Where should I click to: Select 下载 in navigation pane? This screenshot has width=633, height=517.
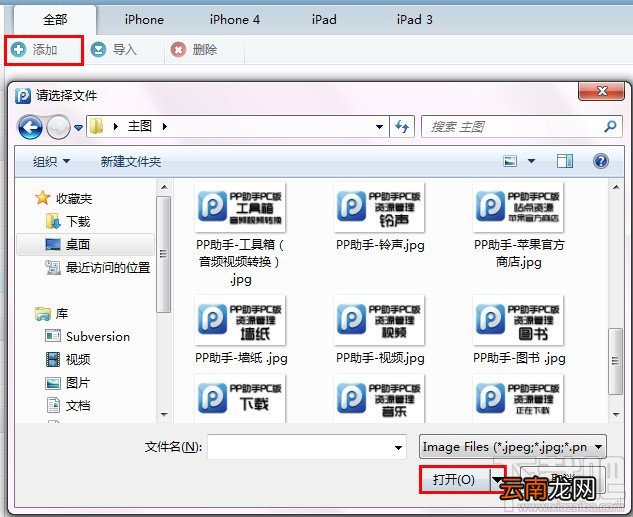coord(78,222)
